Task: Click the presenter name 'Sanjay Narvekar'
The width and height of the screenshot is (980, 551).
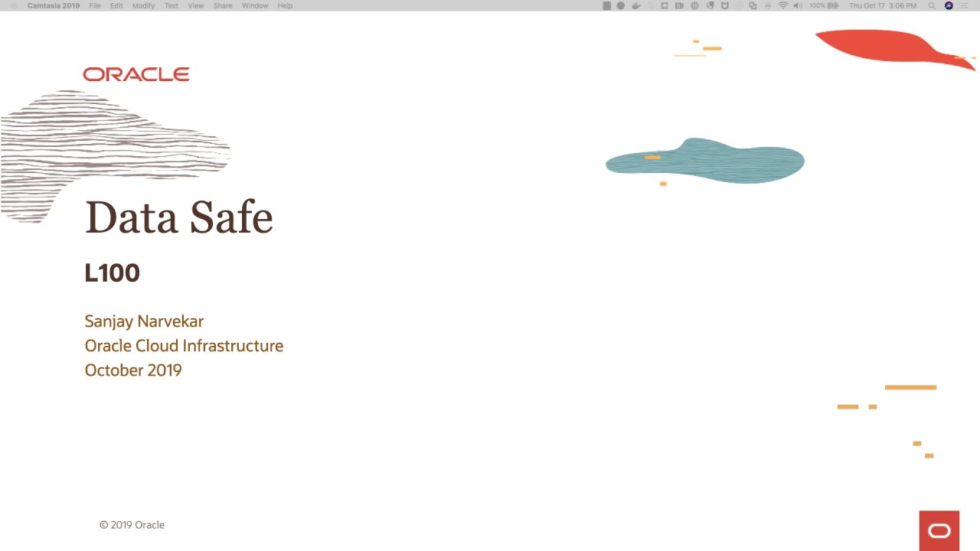Action: coord(144,321)
